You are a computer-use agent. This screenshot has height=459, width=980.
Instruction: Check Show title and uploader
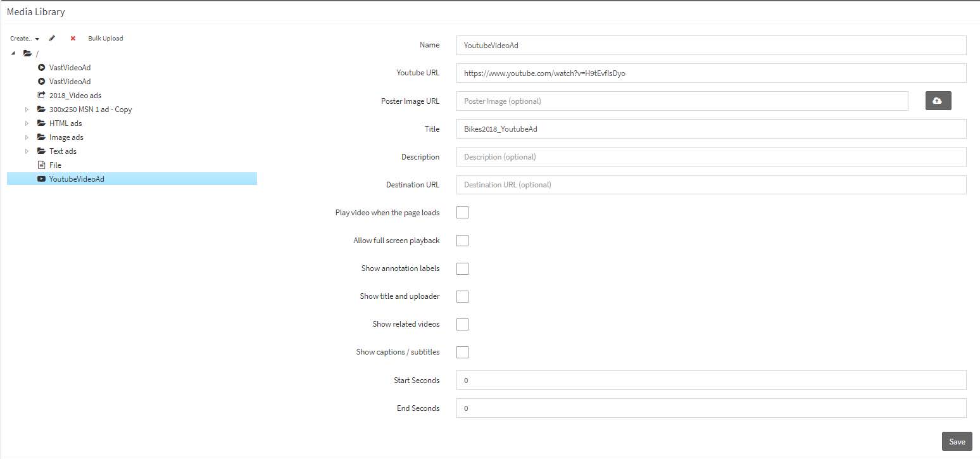(x=462, y=296)
